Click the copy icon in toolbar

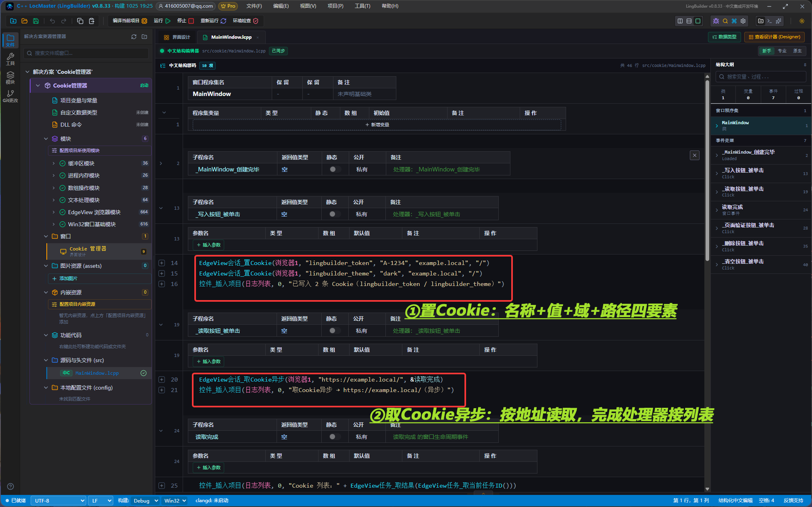[x=80, y=21]
